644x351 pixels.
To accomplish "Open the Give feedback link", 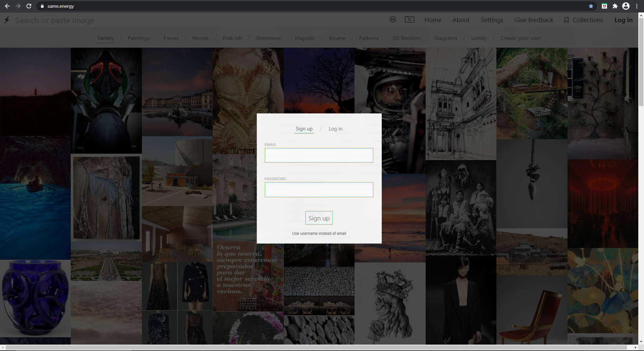I will tap(534, 20).
